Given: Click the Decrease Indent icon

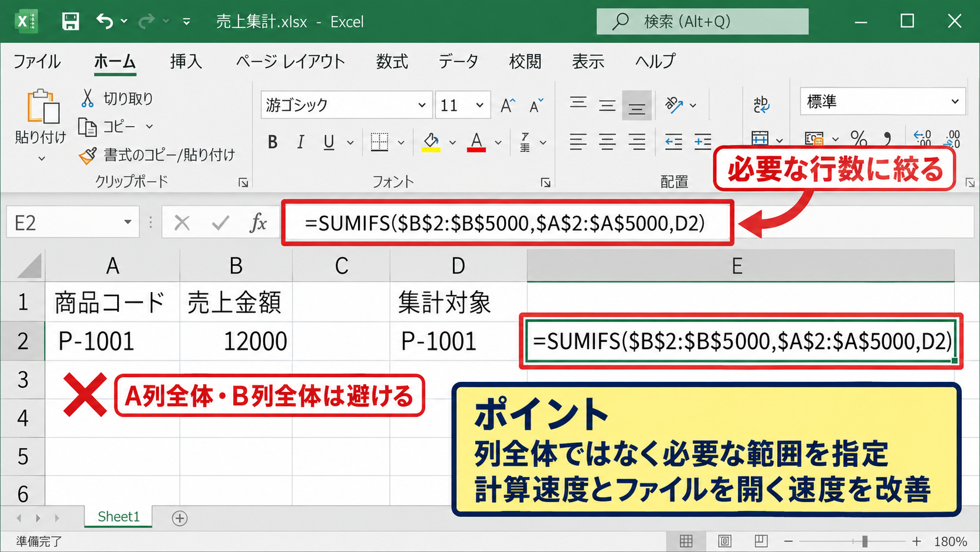Looking at the screenshot, I should (673, 141).
